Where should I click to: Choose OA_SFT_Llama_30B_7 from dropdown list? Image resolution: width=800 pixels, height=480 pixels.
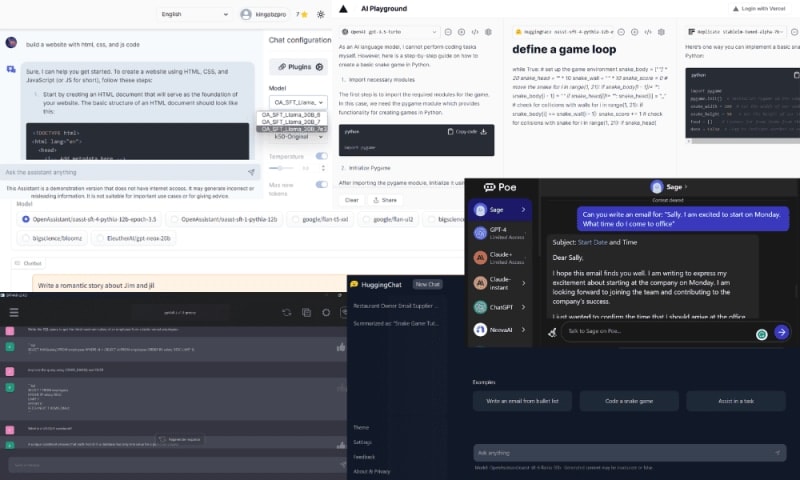click(x=290, y=122)
